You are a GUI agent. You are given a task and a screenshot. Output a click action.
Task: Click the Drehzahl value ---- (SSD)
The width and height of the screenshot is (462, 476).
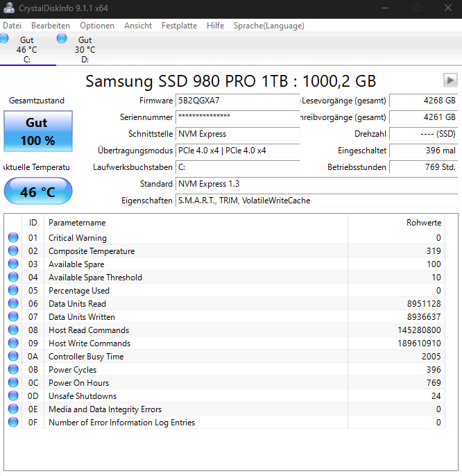coord(423,134)
